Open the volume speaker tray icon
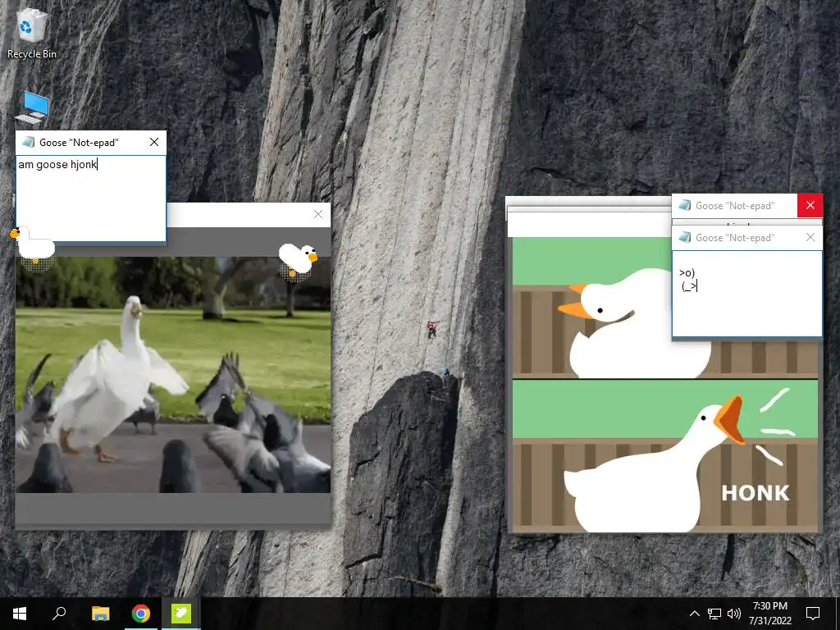The height and width of the screenshot is (630, 840). tap(734, 614)
